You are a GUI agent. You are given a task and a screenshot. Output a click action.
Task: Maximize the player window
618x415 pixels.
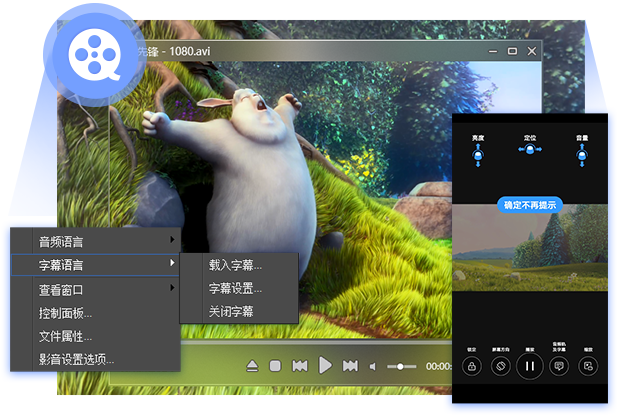512,51
